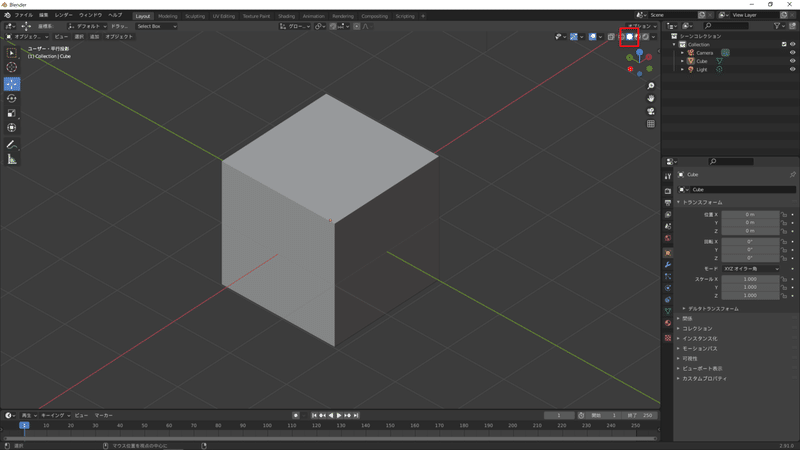Select the combined Transform tool
Image resolution: width=800 pixels, height=450 pixels.
12,128
